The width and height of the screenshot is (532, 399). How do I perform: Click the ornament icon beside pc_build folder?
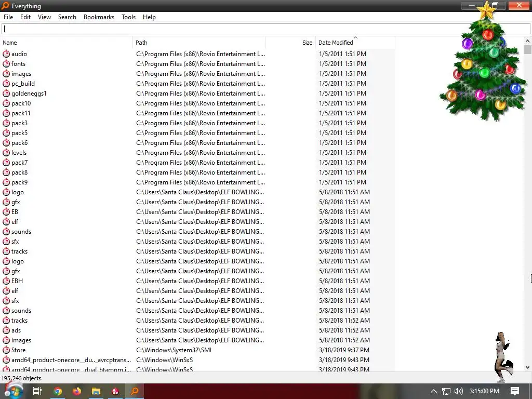tap(6, 83)
